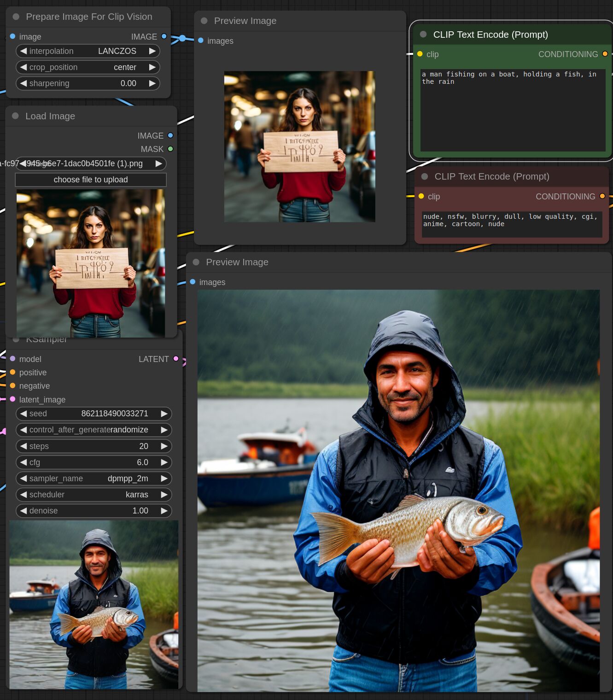Click the denoise slider field
The width and height of the screenshot is (613, 700).
click(93, 511)
